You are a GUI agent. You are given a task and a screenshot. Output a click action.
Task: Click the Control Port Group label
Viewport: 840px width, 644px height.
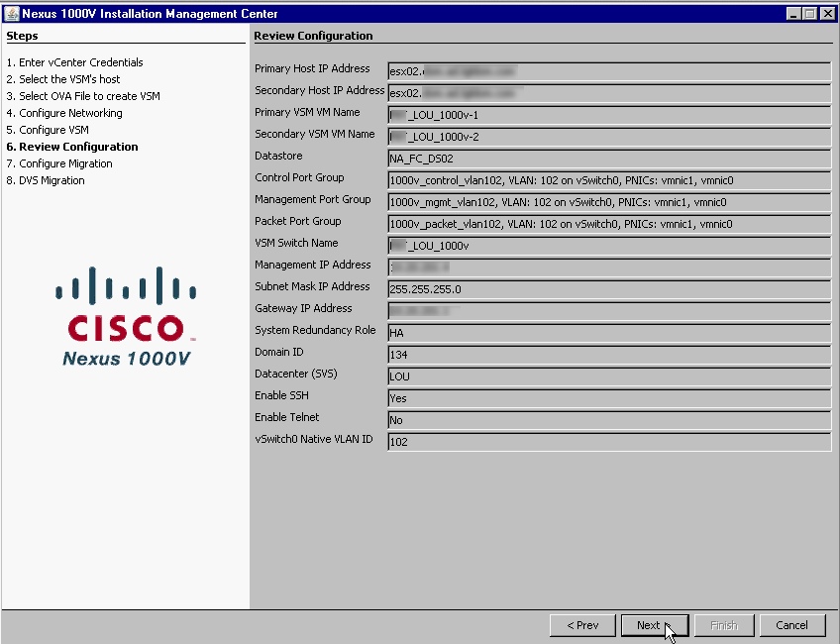tap(299, 178)
